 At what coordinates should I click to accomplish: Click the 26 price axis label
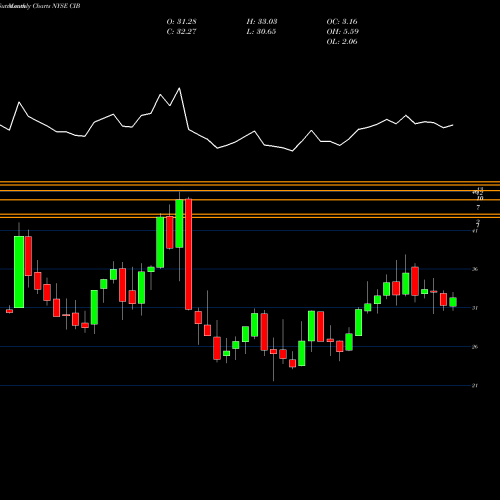475,347
